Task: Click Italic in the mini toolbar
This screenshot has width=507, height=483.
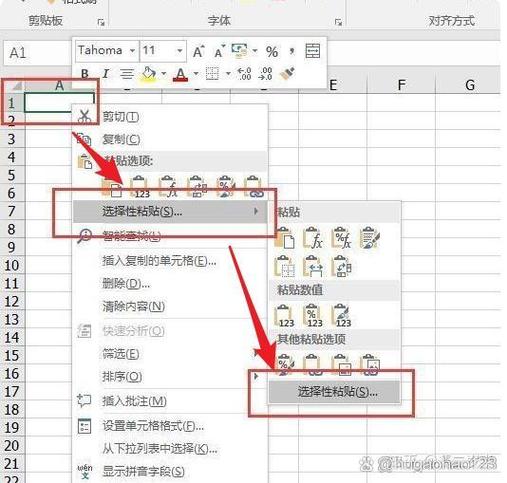Action: (106, 74)
